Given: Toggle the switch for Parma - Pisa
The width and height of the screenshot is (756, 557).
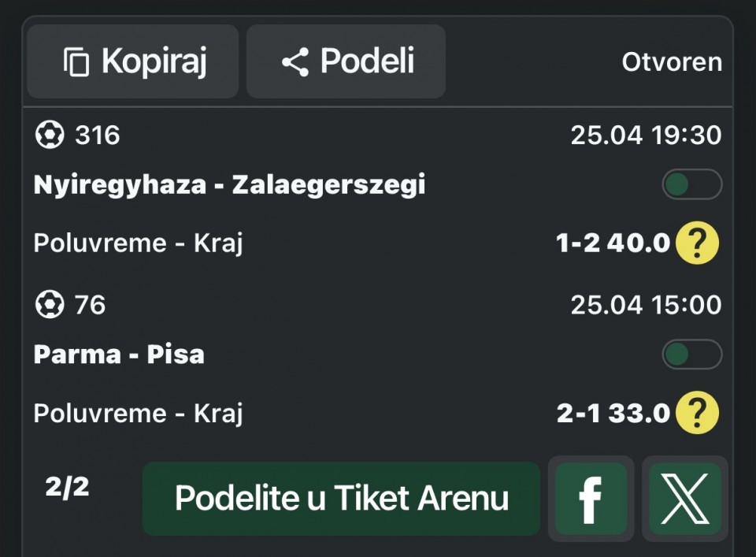Looking at the screenshot, I should click(x=691, y=355).
